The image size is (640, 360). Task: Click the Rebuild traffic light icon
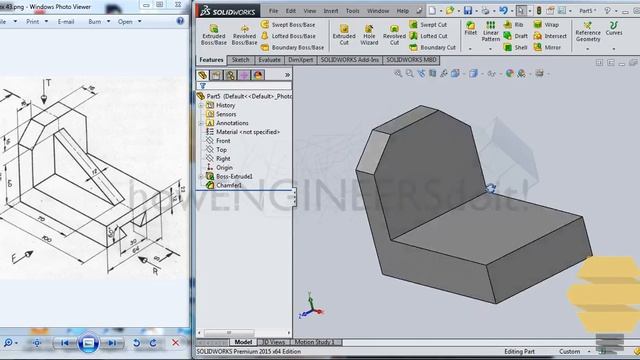(538, 11)
